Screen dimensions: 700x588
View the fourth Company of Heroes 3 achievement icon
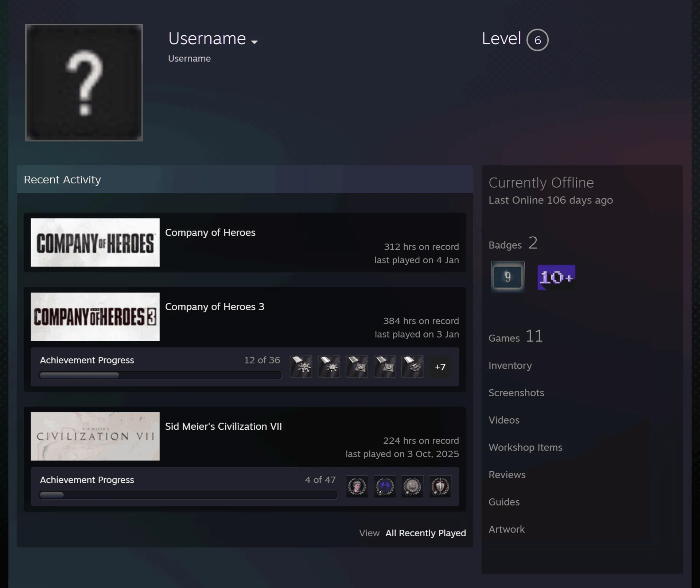(385, 367)
